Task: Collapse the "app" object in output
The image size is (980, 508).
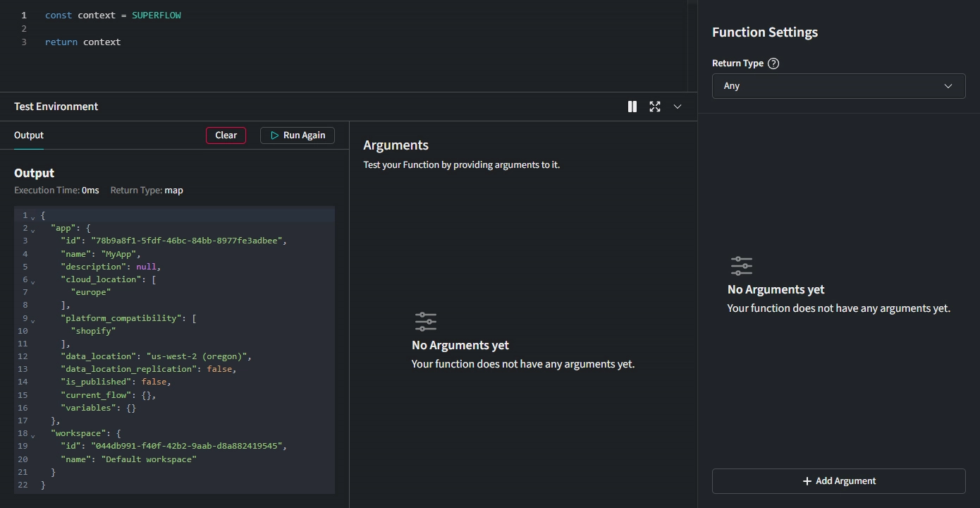Action: (32, 230)
